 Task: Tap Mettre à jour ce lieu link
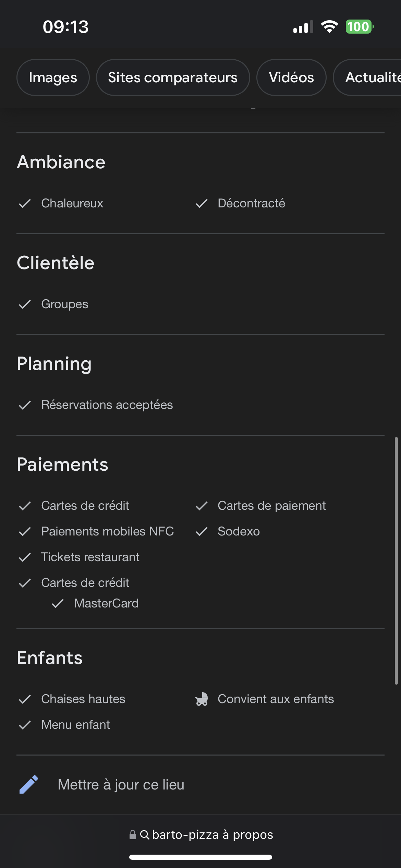121,784
